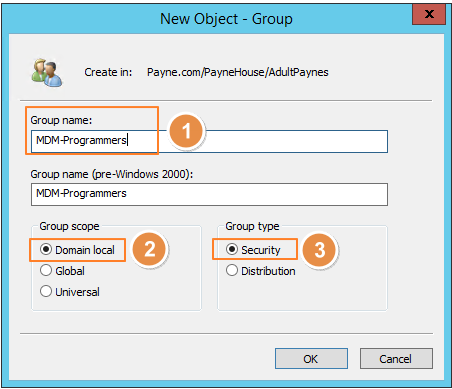Confirm with the OK button
The height and width of the screenshot is (389, 452).
311,359
